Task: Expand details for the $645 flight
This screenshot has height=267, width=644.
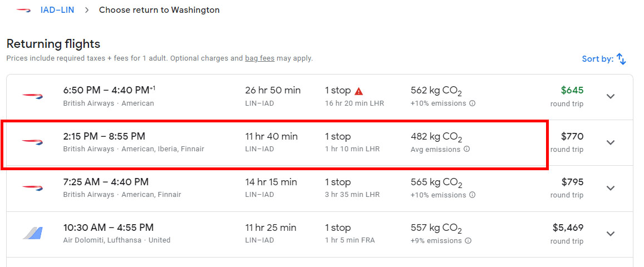Action: tap(611, 96)
